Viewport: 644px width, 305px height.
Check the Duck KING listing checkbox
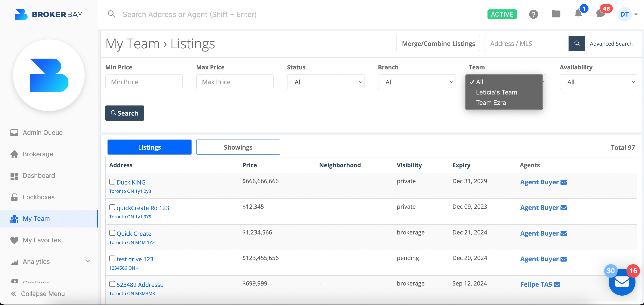click(x=112, y=182)
